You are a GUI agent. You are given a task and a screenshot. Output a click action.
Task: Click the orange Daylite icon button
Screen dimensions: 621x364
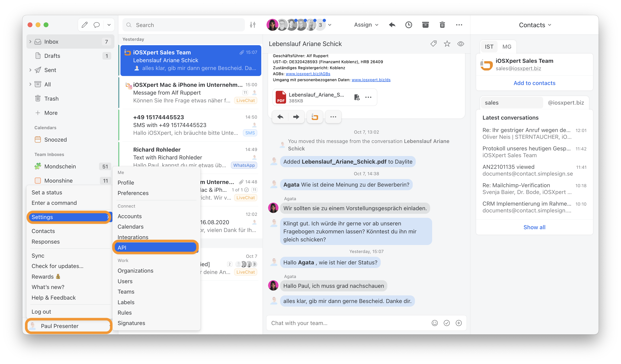click(315, 117)
